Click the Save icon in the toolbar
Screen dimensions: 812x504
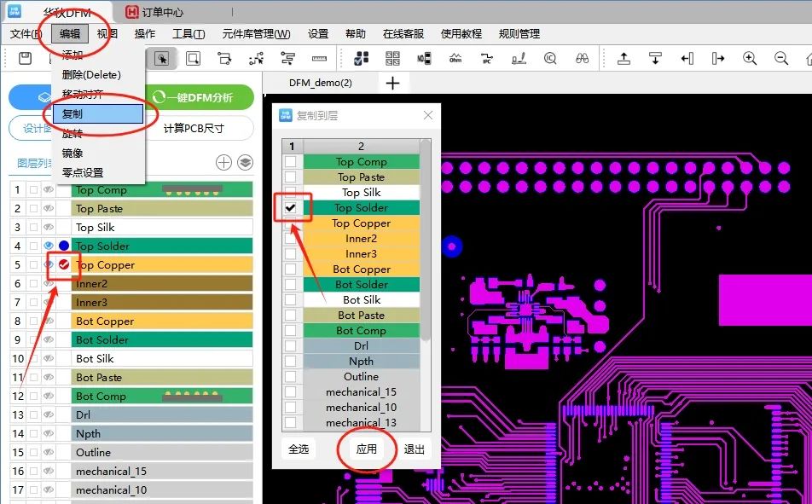pos(25,59)
